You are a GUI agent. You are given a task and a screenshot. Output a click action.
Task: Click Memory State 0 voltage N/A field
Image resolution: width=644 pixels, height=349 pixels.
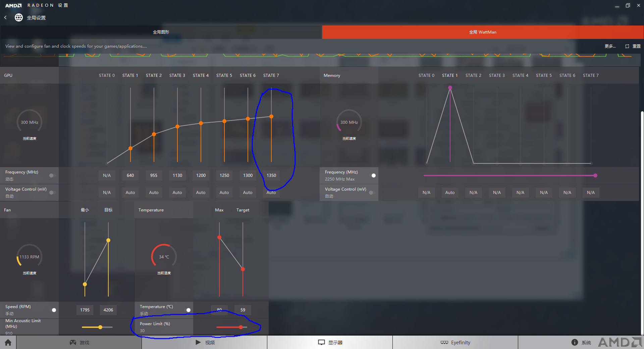tap(427, 193)
